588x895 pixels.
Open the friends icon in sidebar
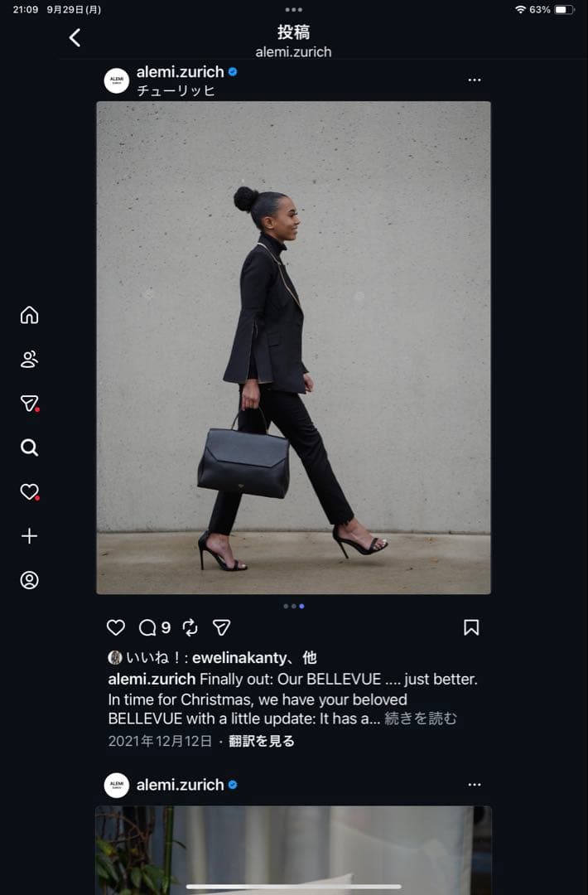point(29,359)
